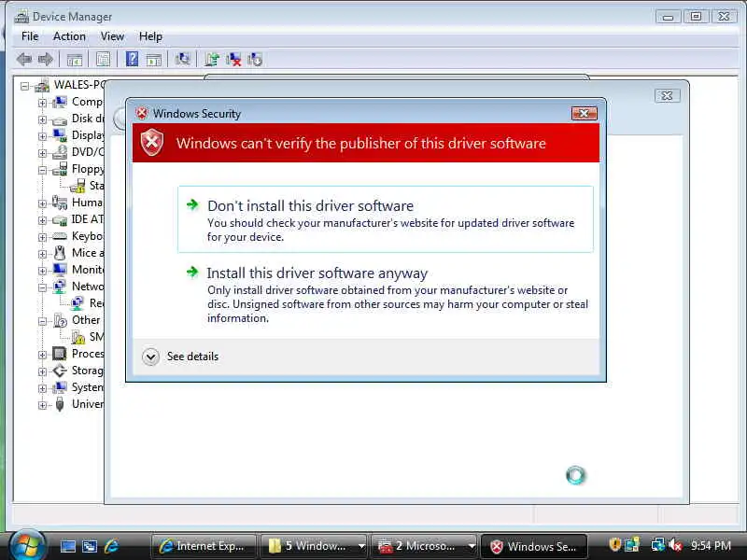Expand the Storage controllers node
The height and width of the screenshot is (560, 747).
click(42, 371)
